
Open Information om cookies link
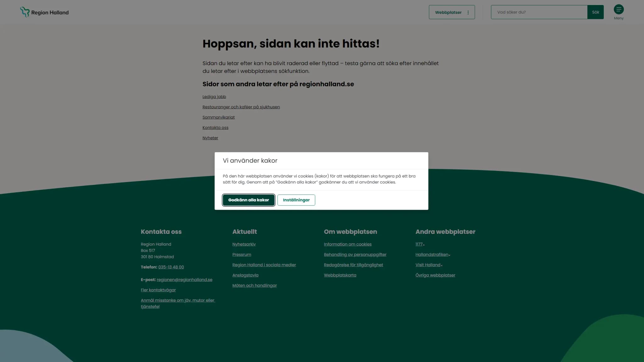click(x=348, y=244)
